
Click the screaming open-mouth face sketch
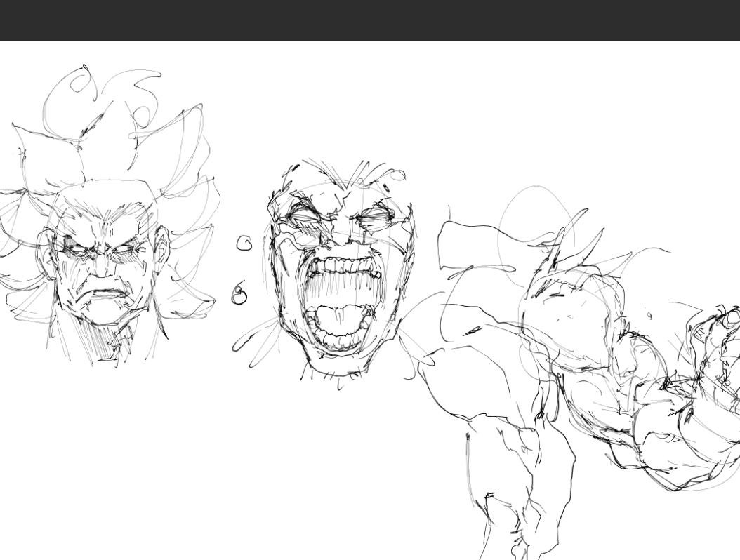pos(338,274)
